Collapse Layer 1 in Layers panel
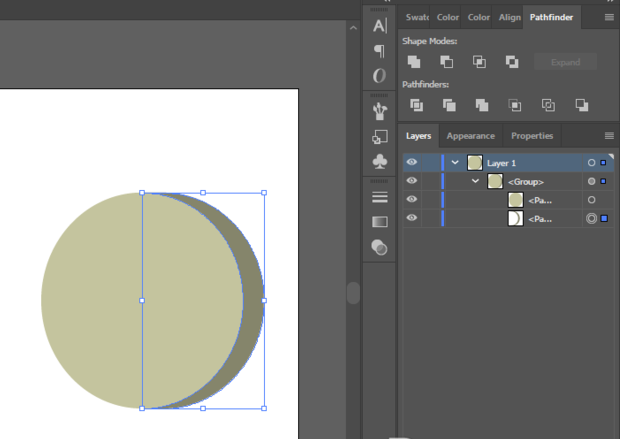The height and width of the screenshot is (439, 620). click(456, 162)
